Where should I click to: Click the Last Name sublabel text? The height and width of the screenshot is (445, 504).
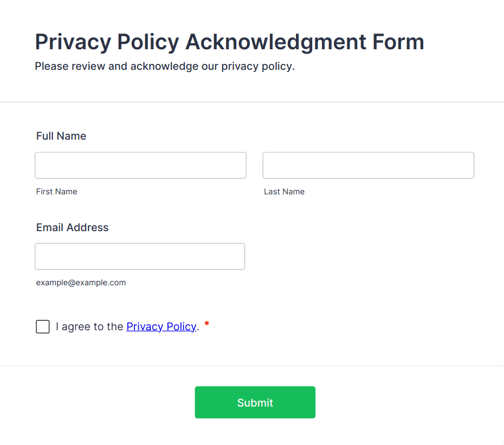[284, 192]
